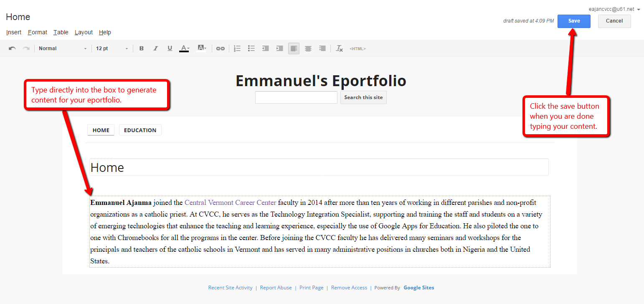Screen dimensions: 644x304
Task: Clear formatting with the remove formatting icon
Action: pyautogui.click(x=339, y=48)
